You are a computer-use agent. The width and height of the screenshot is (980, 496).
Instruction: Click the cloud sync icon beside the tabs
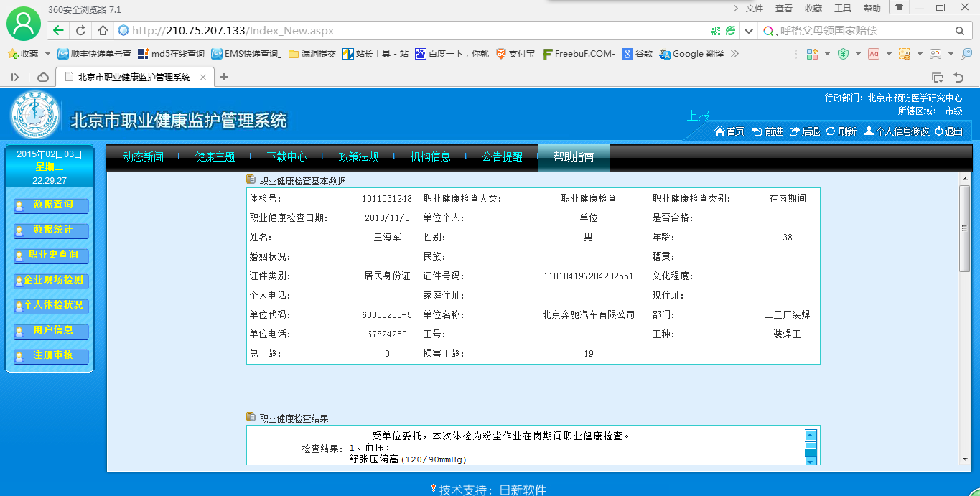(43, 77)
